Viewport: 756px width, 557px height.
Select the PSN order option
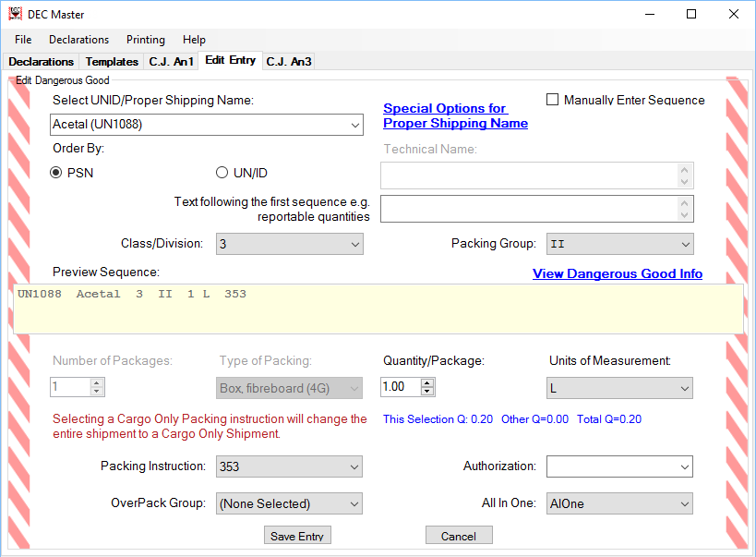tap(56, 173)
